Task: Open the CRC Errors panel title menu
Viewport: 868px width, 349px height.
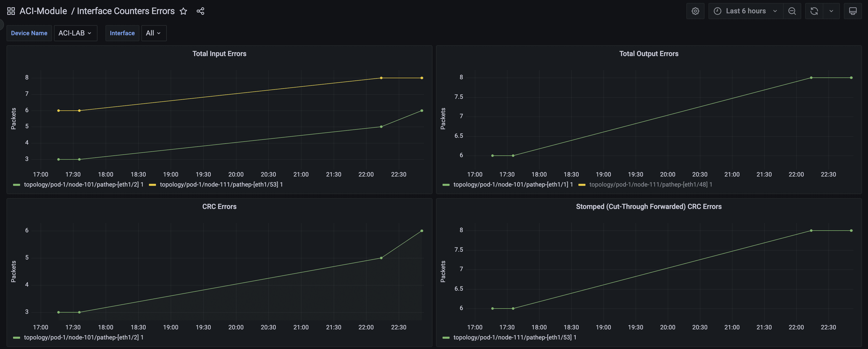Action: [x=219, y=206]
